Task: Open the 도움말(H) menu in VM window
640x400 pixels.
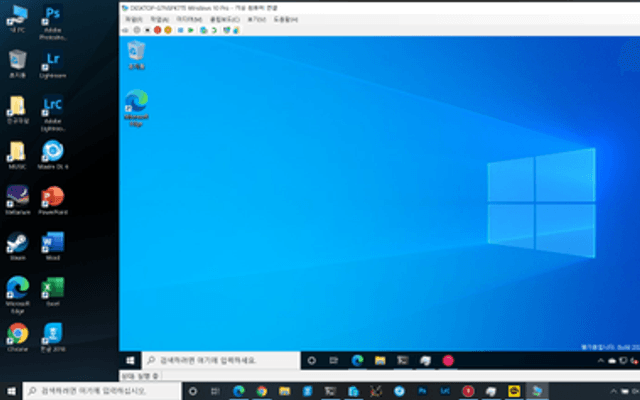Action: (x=285, y=19)
